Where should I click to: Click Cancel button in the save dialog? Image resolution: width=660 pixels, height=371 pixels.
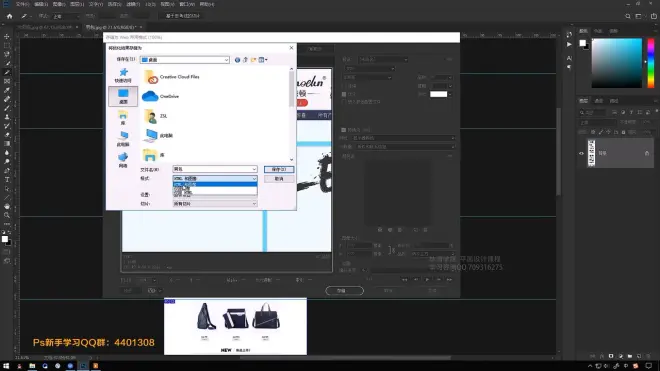coord(279,179)
